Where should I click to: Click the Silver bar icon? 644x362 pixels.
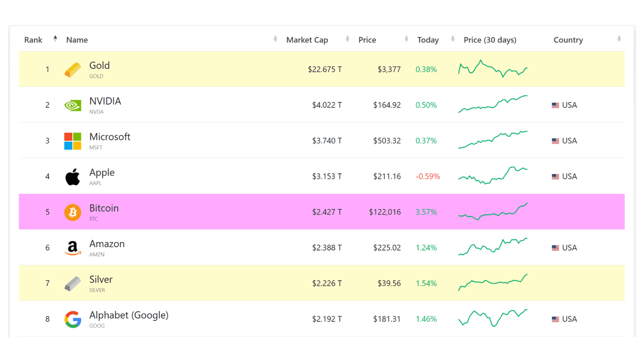click(72, 284)
